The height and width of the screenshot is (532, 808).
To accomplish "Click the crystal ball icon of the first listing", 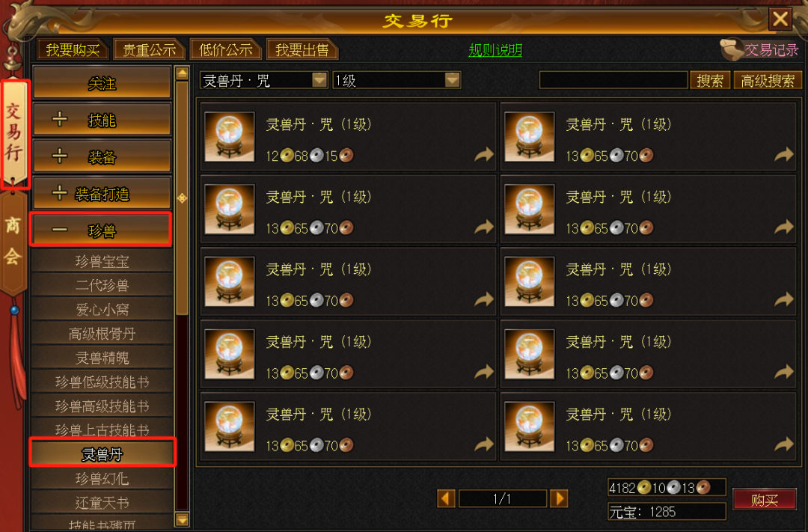I will coord(230,137).
